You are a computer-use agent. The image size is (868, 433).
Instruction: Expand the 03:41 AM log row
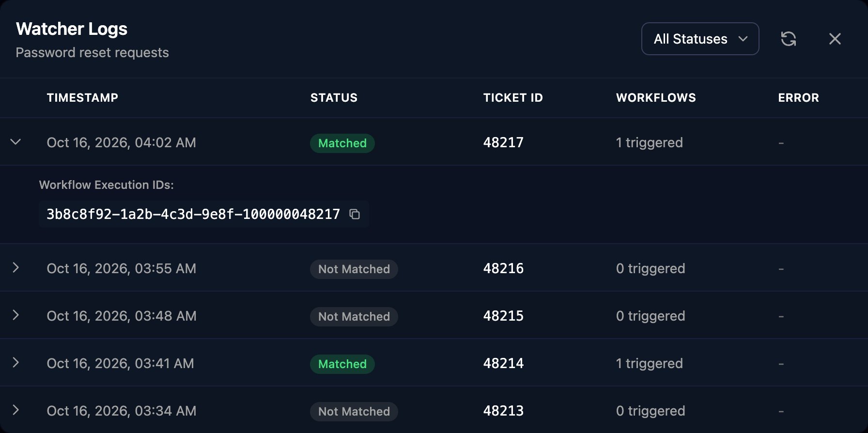[x=15, y=362]
